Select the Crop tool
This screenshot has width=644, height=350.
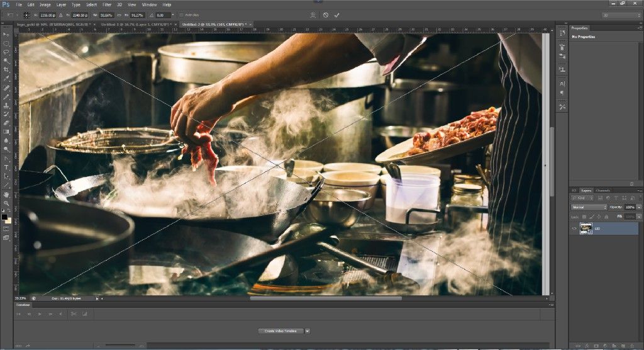(6, 69)
